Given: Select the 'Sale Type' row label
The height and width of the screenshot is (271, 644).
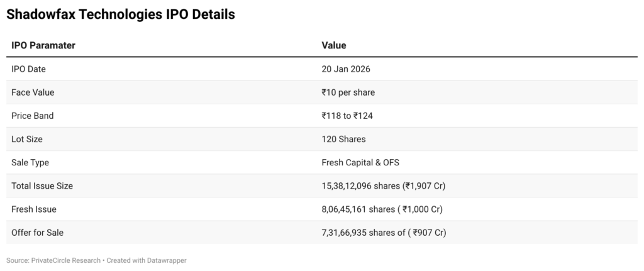Looking at the screenshot, I should [30, 162].
